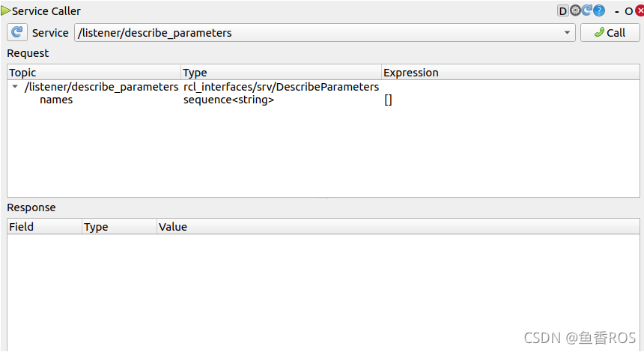644x355 pixels.
Task: Click the Expression column header
Action: point(410,73)
